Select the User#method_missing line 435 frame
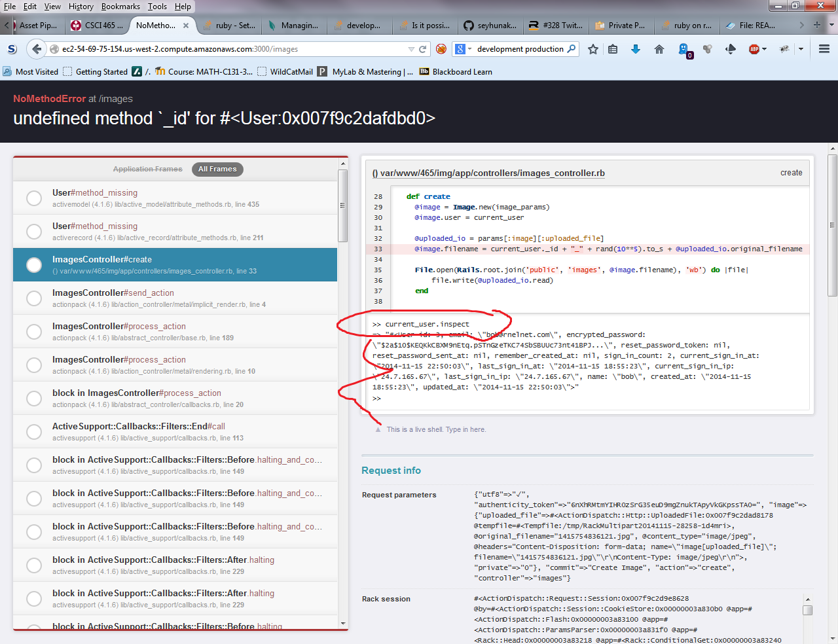This screenshot has height=644, width=838. tap(175, 198)
